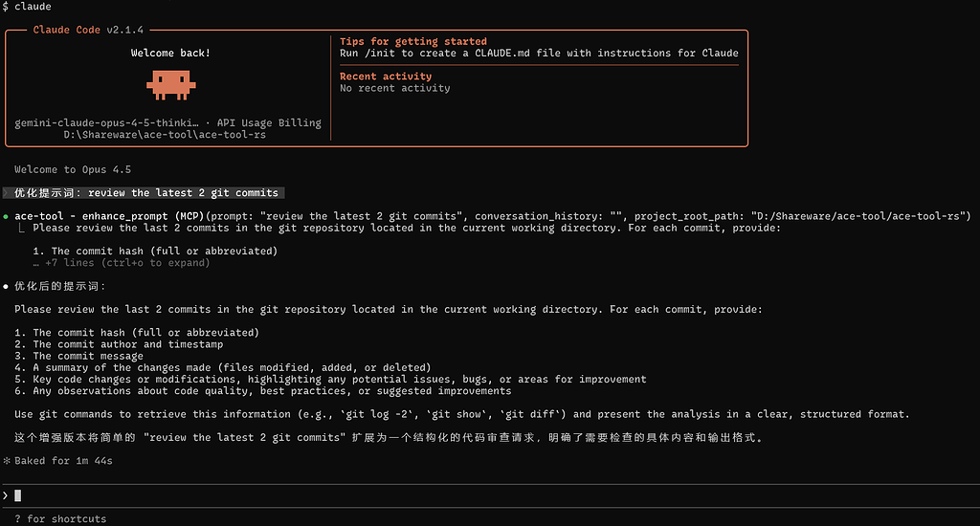Viewport: 980px width, 526px height.
Task: Click the green status dot beside ace-tool
Action: click(x=6, y=217)
